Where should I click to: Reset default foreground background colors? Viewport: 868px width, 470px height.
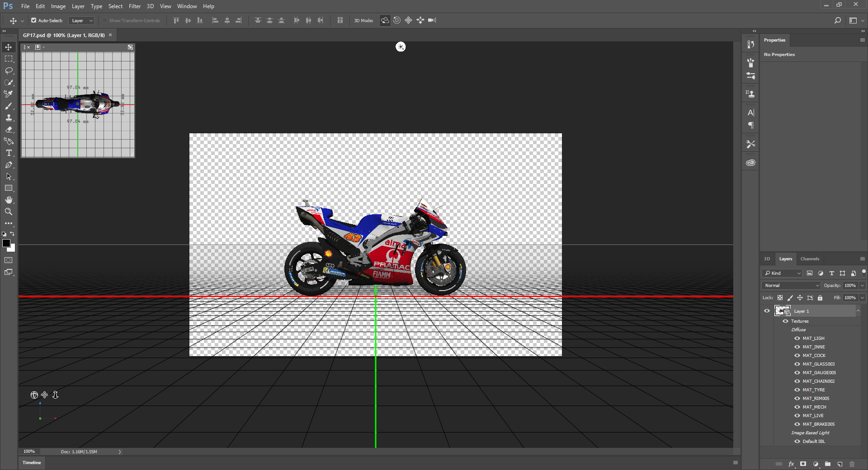click(4, 234)
